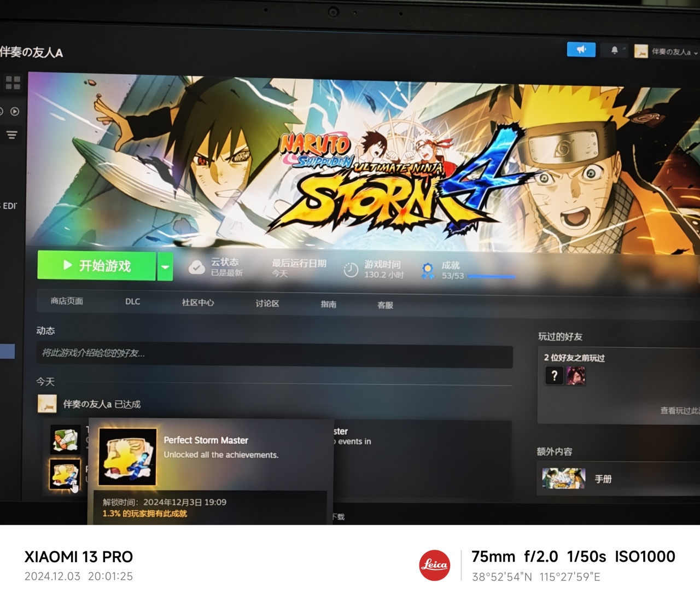Click the 伴奏の友人A page title
This screenshot has height=606, width=700.
coord(31,53)
